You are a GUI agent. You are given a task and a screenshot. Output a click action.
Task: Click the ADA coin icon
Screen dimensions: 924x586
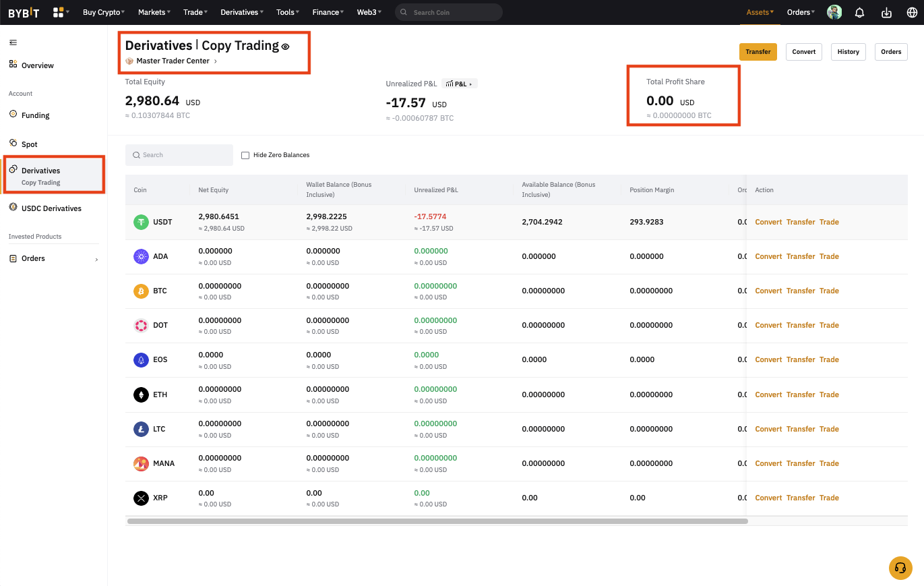click(141, 256)
